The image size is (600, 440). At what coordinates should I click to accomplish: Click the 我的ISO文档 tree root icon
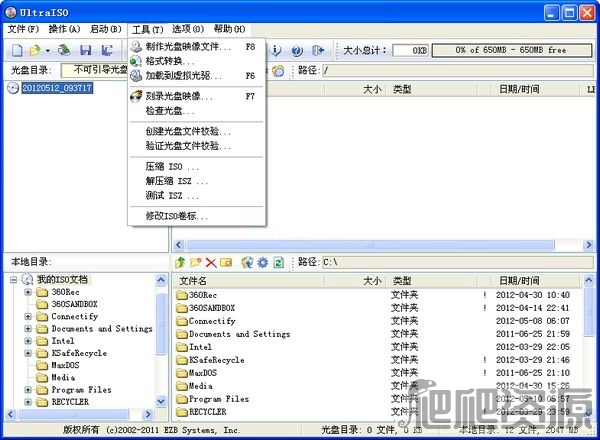pyautogui.click(x=27, y=279)
